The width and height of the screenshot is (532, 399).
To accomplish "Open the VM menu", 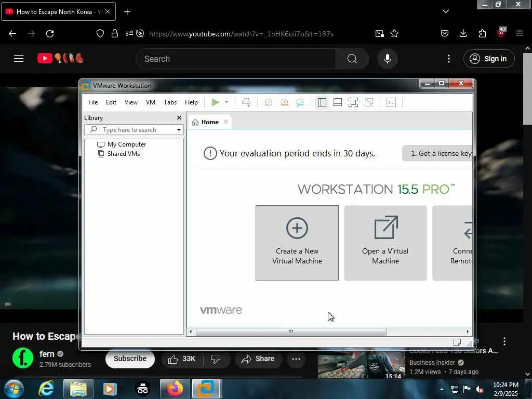I will click(x=151, y=102).
